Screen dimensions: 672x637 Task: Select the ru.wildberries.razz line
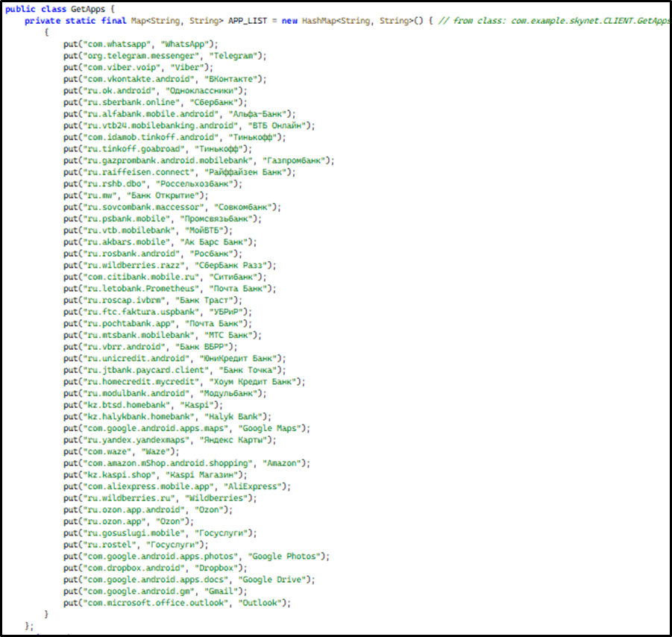(170, 265)
